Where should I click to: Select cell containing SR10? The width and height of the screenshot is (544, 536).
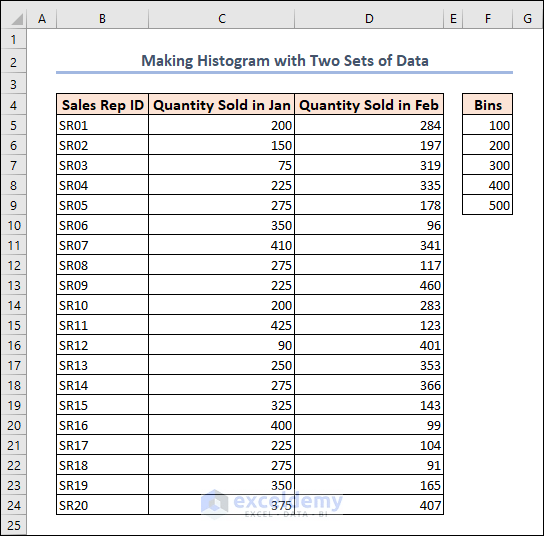tap(102, 305)
